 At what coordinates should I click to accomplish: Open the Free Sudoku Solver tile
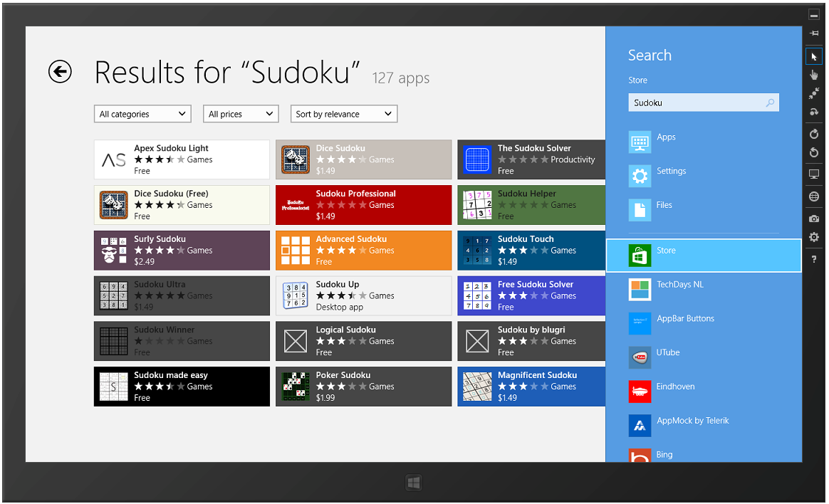click(x=531, y=296)
